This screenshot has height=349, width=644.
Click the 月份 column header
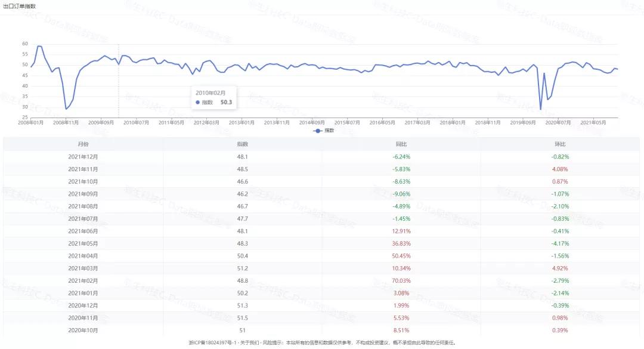click(83, 144)
